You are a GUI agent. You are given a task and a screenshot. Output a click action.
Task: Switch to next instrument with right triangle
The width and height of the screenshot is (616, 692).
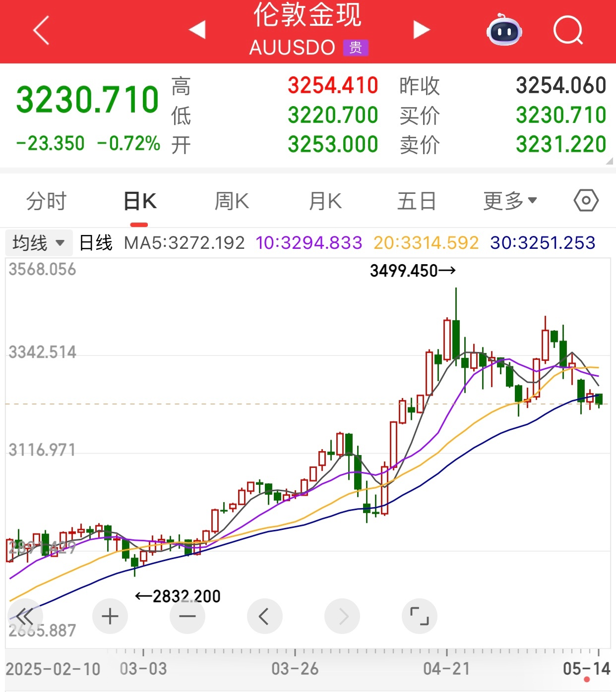(x=422, y=30)
